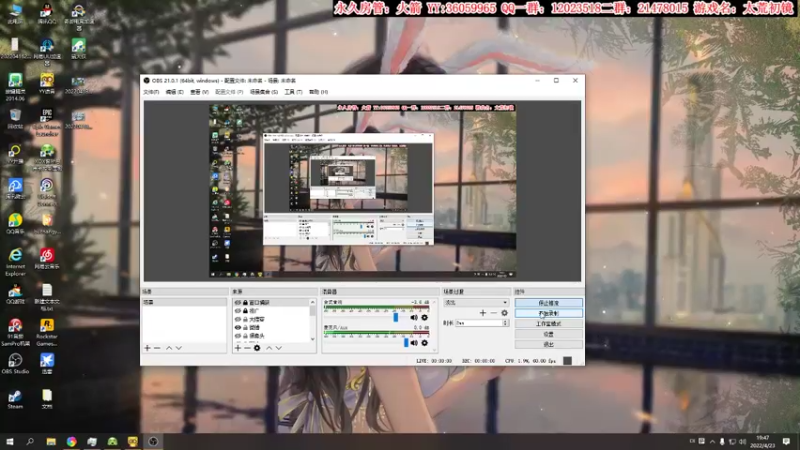Remove scene using the minus icon in Scenes panel

(157, 348)
